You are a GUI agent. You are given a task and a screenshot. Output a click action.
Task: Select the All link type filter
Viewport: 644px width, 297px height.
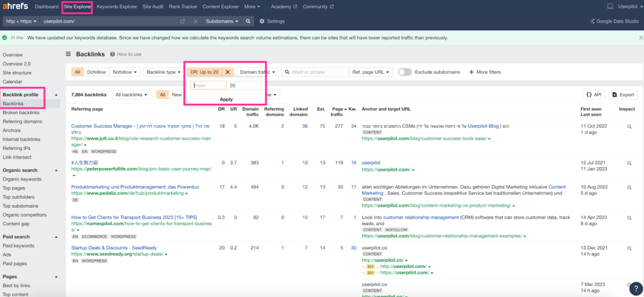click(77, 72)
